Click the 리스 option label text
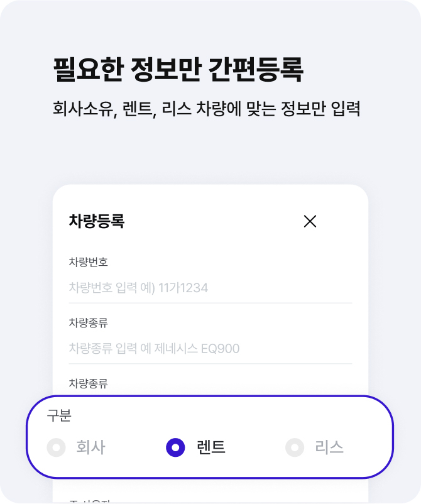 coord(329,447)
